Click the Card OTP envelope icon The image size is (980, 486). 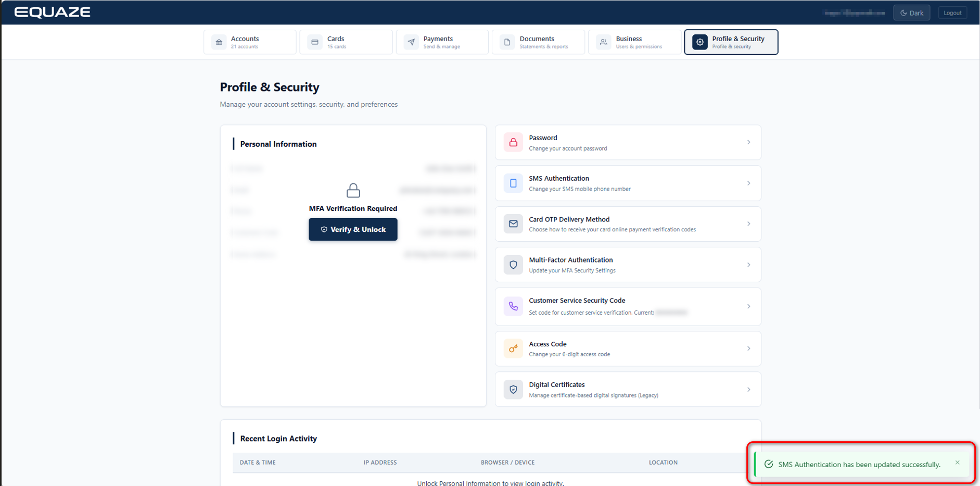point(513,224)
